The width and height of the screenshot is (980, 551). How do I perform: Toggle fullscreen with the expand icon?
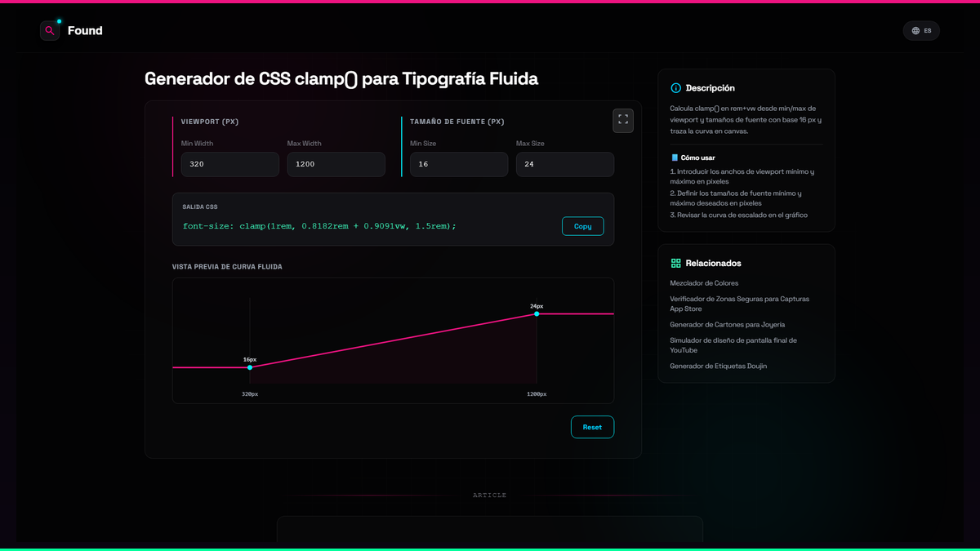click(x=623, y=120)
